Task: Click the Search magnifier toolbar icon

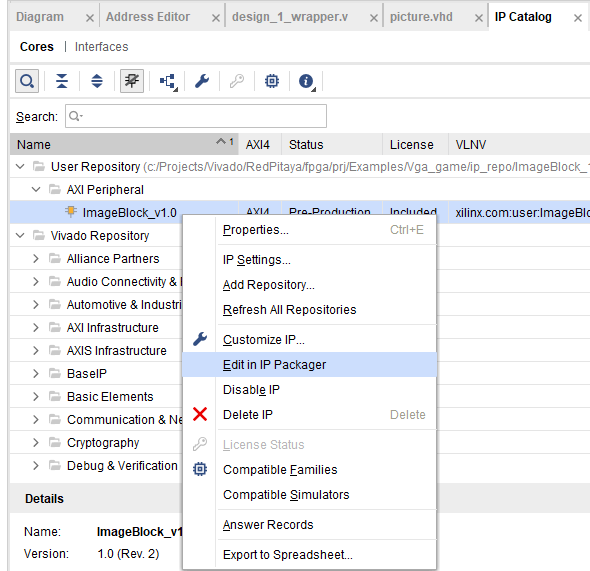Action: coord(27,81)
